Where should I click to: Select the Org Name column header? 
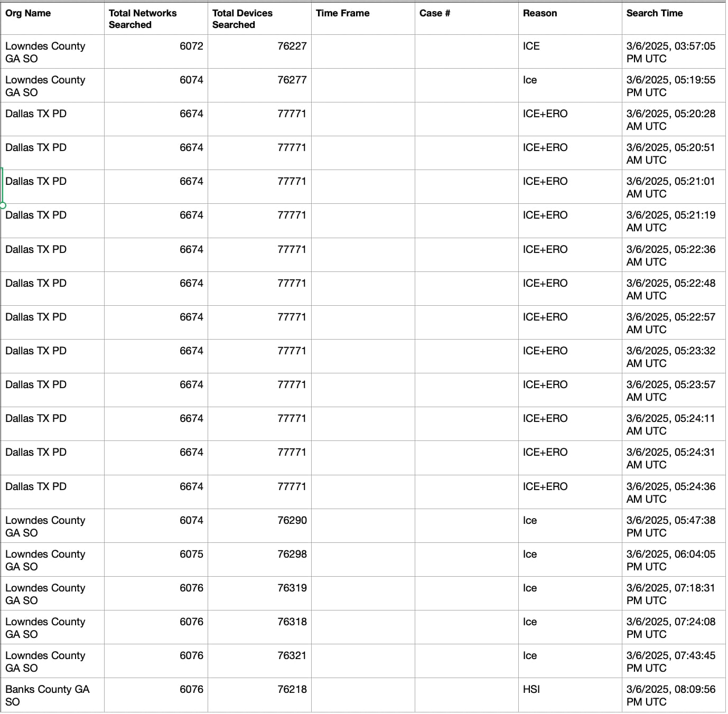(52, 18)
